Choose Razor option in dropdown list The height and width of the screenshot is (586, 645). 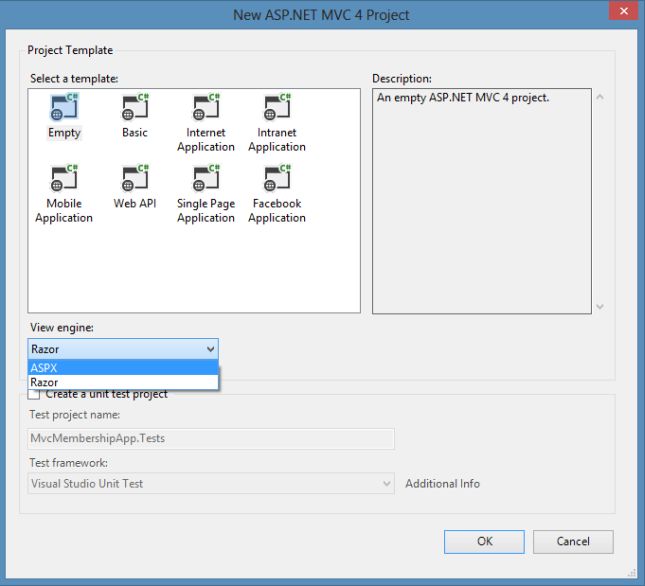[123, 382]
